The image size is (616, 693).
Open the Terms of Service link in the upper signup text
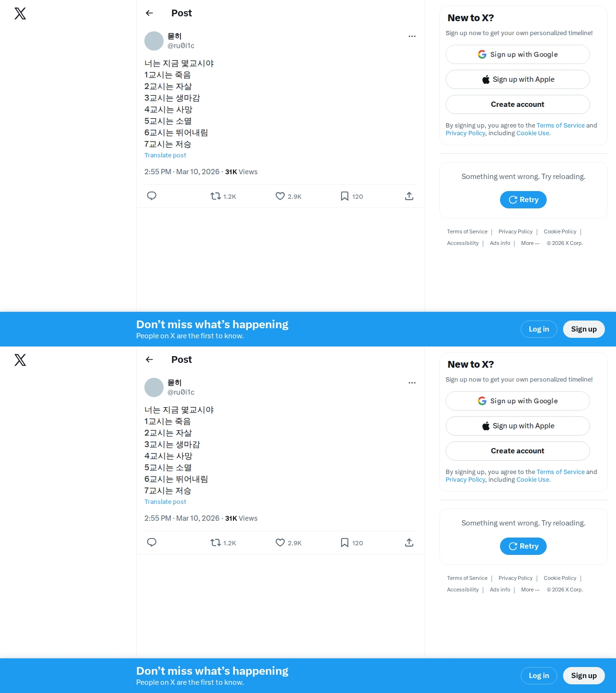(561, 126)
